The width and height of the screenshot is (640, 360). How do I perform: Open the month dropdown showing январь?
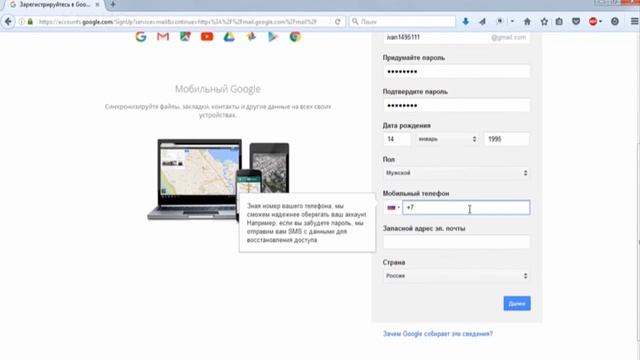point(447,139)
